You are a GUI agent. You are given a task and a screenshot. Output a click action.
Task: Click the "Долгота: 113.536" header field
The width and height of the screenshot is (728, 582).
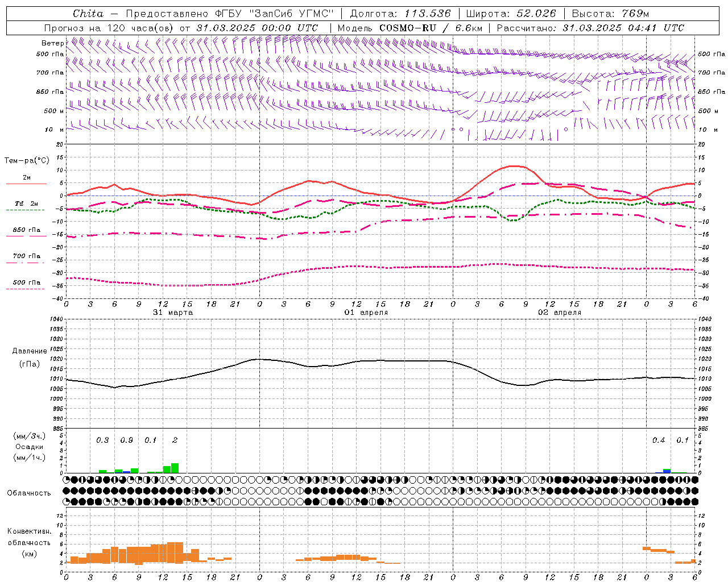[400, 14]
